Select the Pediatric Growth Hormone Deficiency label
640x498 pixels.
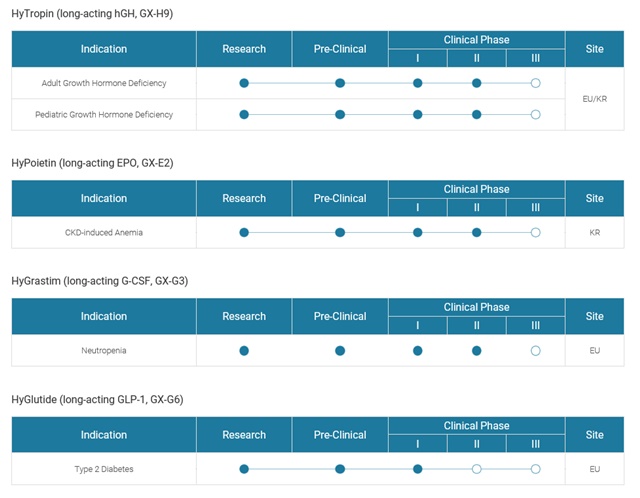pyautogui.click(x=104, y=115)
